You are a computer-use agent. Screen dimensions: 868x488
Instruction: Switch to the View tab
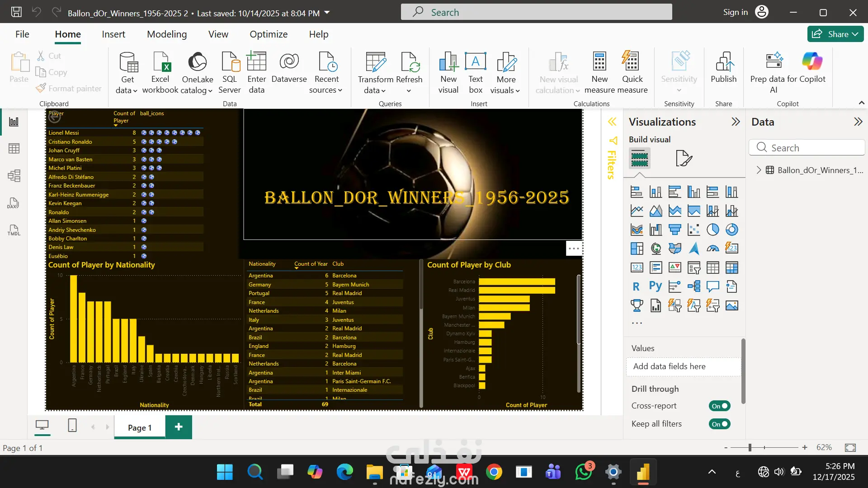coord(218,34)
